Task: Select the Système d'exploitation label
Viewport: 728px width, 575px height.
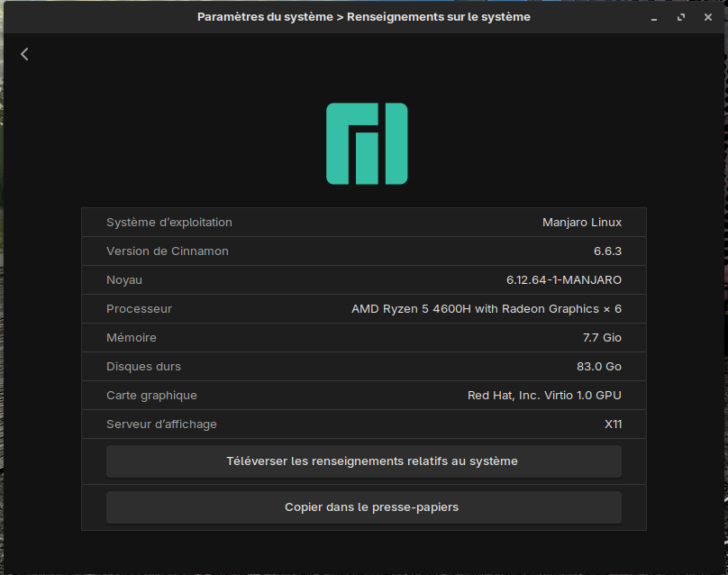Action: (x=168, y=223)
